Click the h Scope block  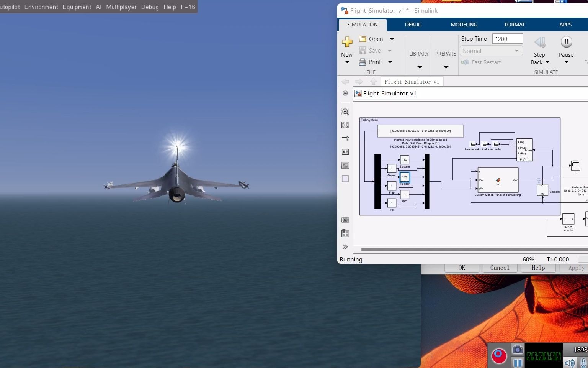pos(575,166)
